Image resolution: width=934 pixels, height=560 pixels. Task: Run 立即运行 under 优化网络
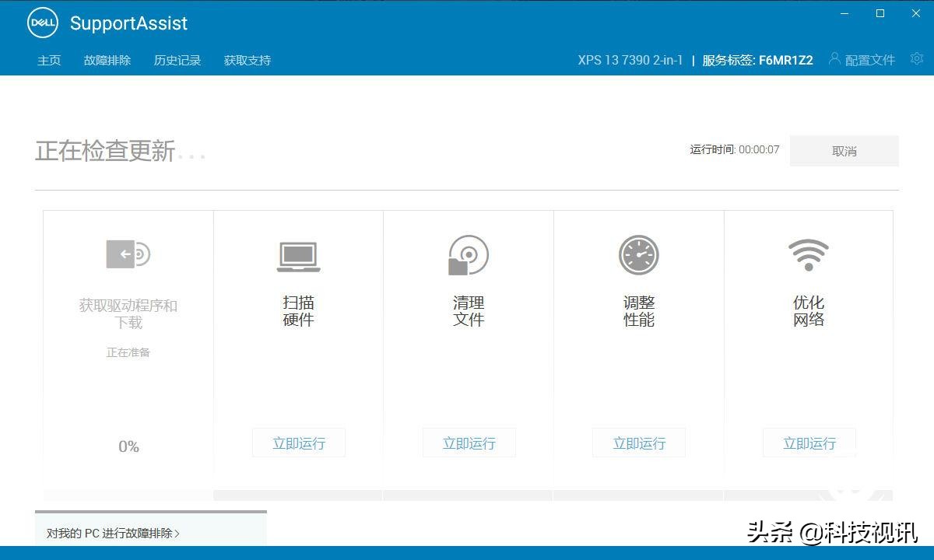[x=809, y=443]
